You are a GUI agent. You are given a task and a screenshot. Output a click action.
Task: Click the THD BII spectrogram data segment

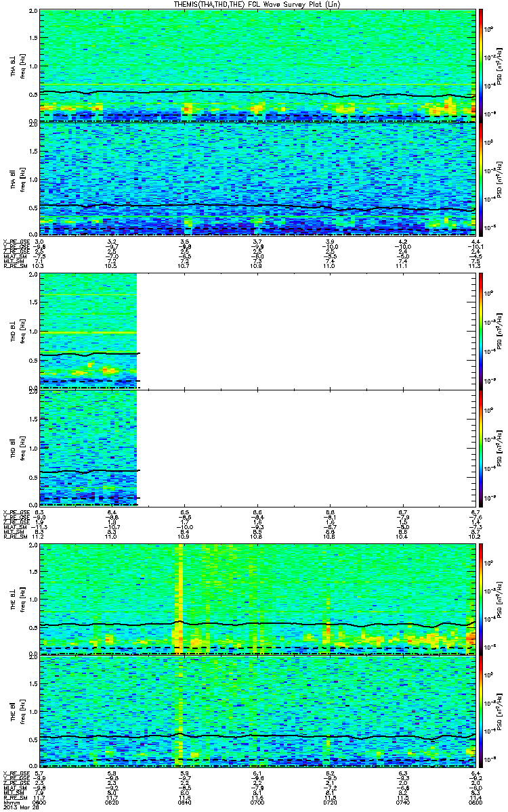(x=88, y=447)
